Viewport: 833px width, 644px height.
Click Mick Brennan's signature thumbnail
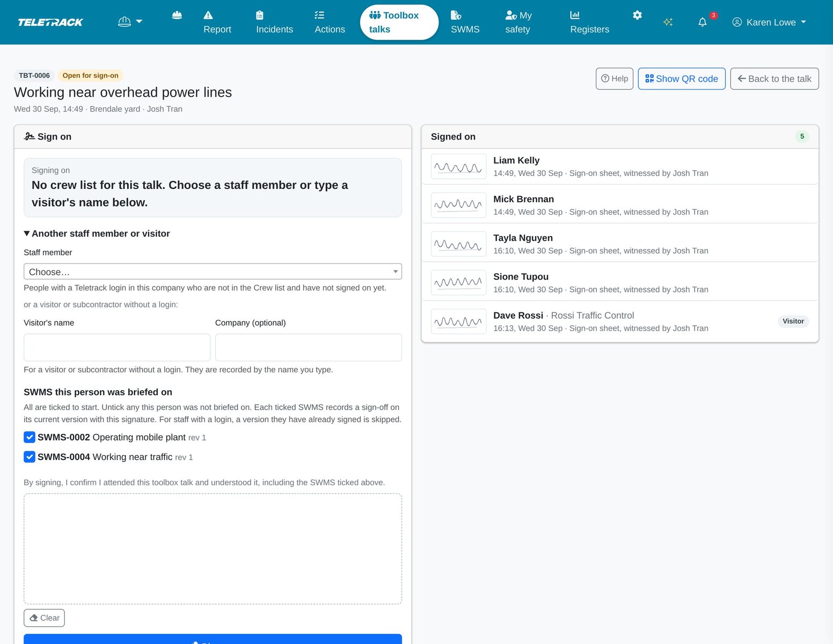[x=458, y=205]
